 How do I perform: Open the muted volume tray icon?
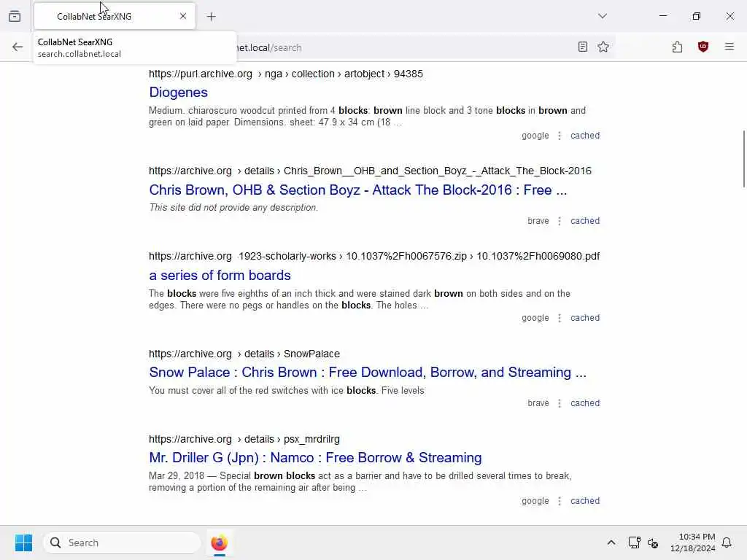click(653, 542)
